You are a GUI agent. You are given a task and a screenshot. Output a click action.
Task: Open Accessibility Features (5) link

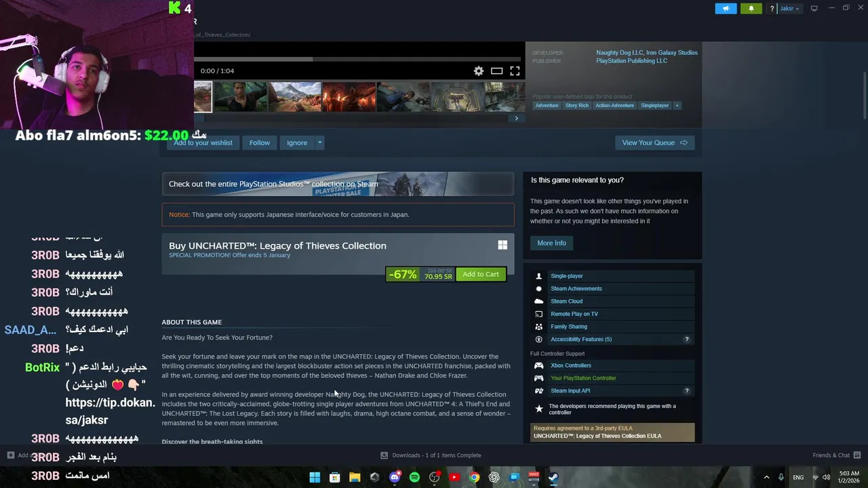click(581, 339)
